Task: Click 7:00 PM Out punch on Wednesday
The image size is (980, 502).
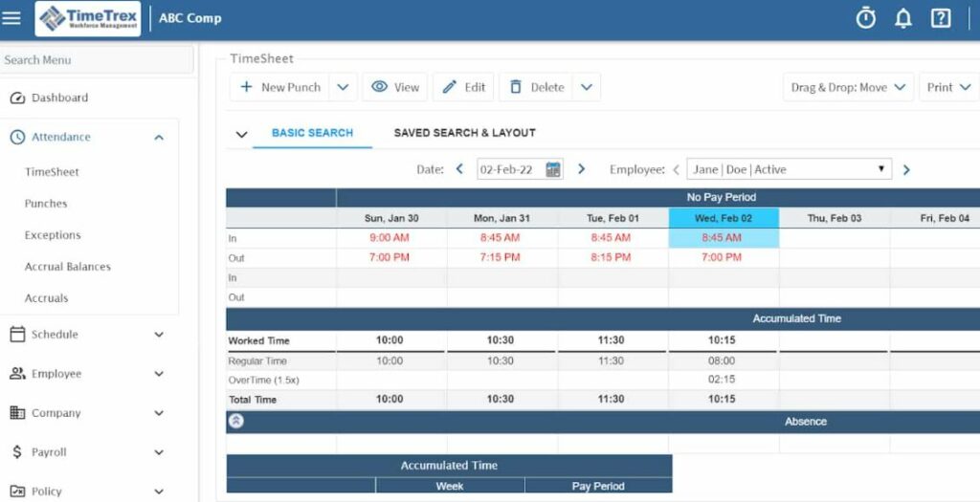Action: 722,257
